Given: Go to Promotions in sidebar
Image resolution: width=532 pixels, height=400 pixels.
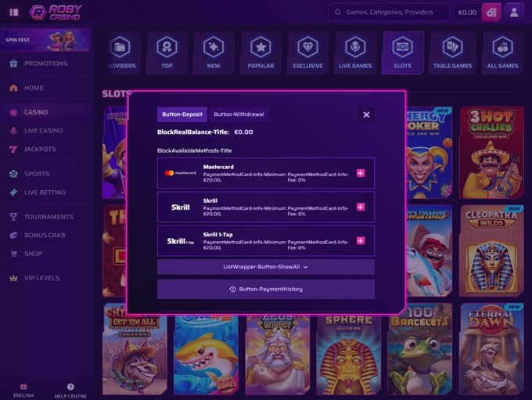Looking at the screenshot, I should [x=45, y=63].
